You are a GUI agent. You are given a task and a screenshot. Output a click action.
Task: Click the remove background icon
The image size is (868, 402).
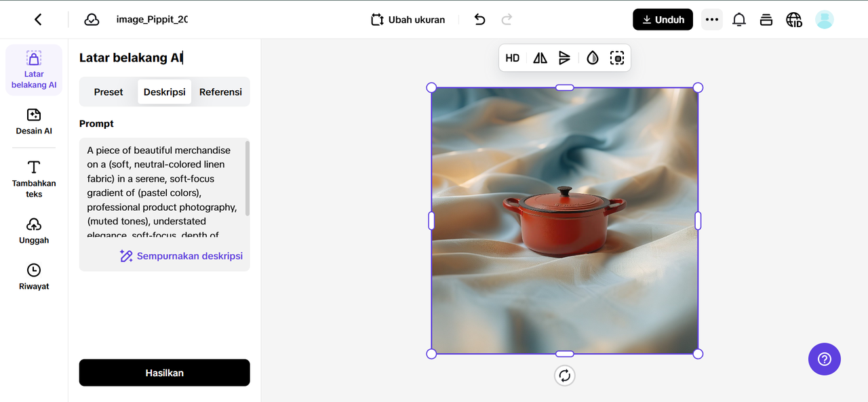tap(616, 58)
